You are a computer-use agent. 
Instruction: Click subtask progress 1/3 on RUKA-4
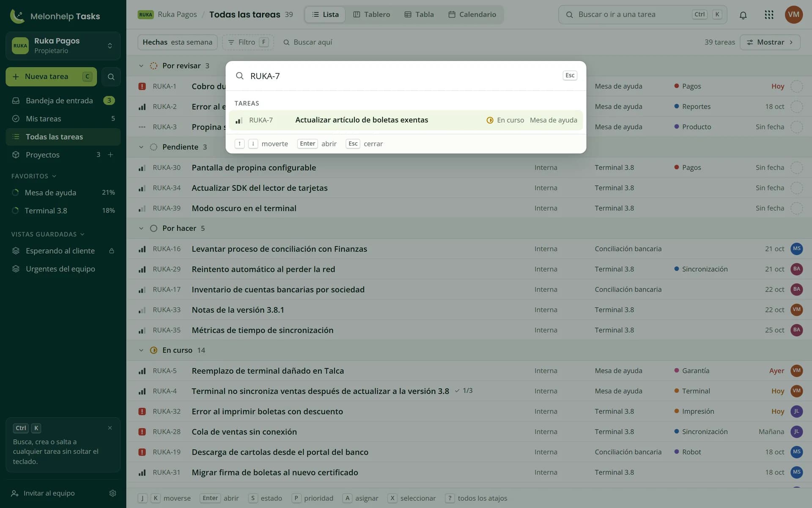[464, 391]
